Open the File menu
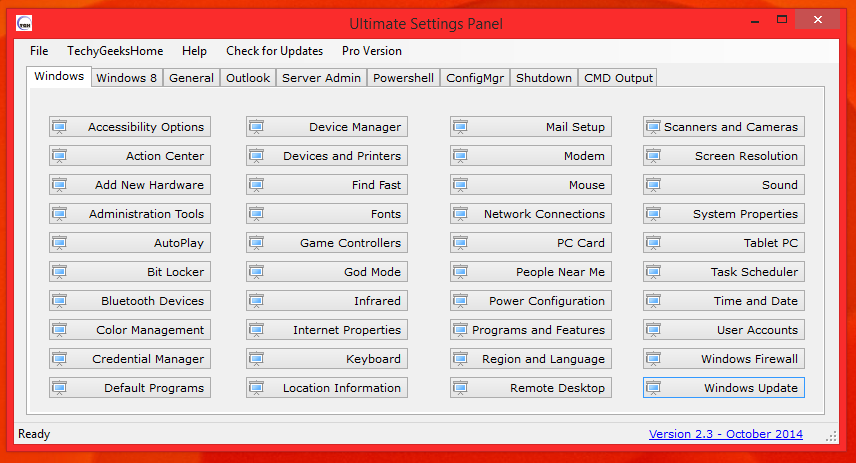This screenshot has width=856, height=463. point(39,51)
